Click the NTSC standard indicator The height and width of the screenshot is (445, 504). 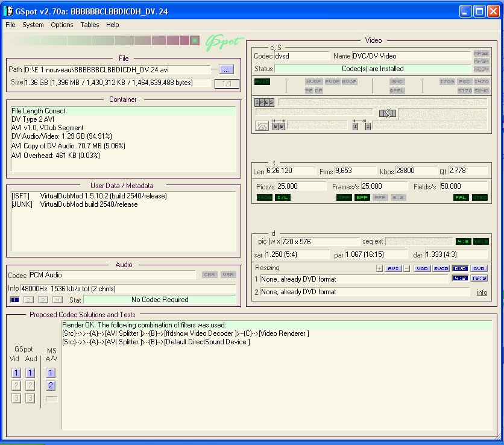click(x=480, y=197)
